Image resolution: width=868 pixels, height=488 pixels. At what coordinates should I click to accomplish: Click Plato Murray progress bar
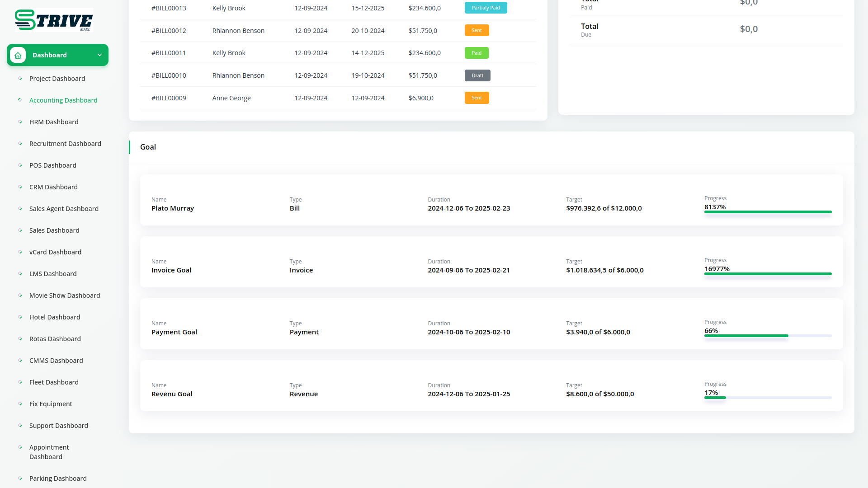(768, 212)
